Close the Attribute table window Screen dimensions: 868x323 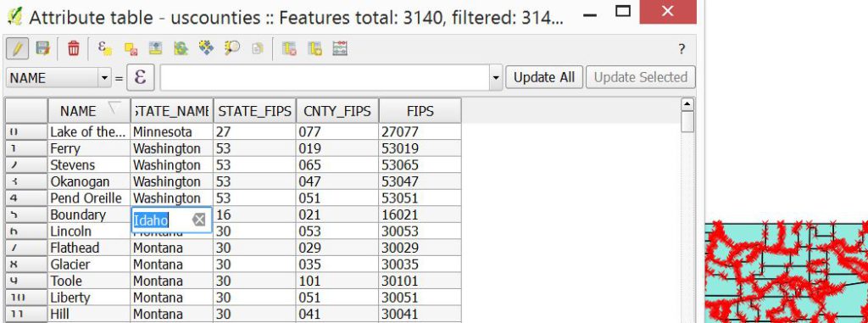tap(668, 12)
